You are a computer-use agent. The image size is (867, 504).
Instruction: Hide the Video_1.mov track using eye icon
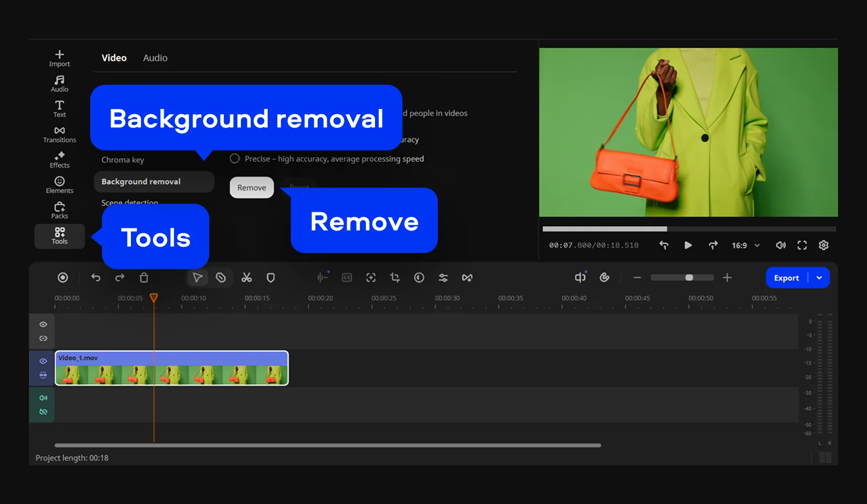pyautogui.click(x=43, y=361)
